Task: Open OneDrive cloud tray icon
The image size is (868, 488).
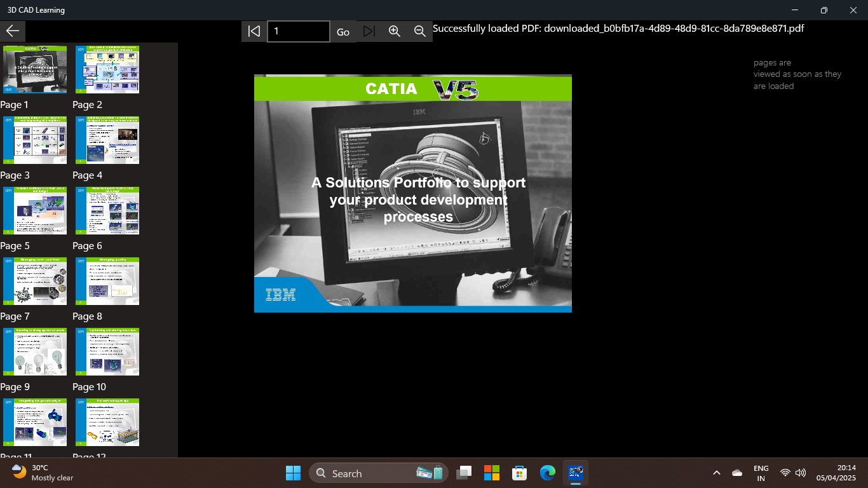Action: (x=737, y=473)
